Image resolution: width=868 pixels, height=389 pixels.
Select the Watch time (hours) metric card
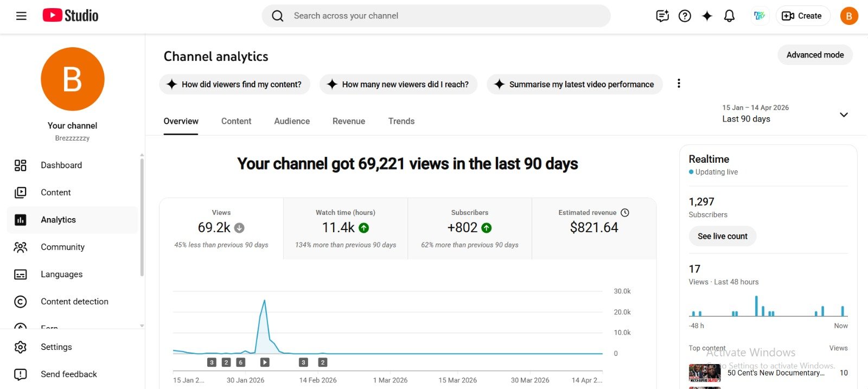tap(346, 228)
